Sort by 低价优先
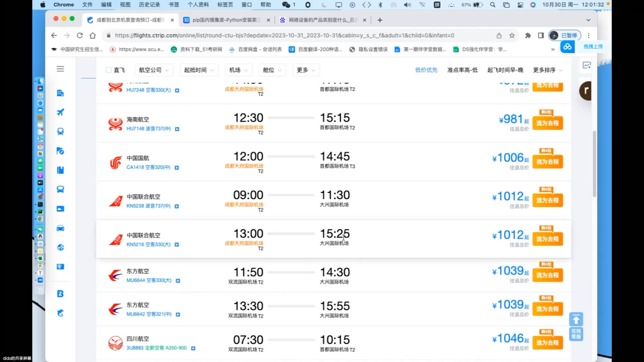This screenshot has width=644, height=362. pos(426,70)
